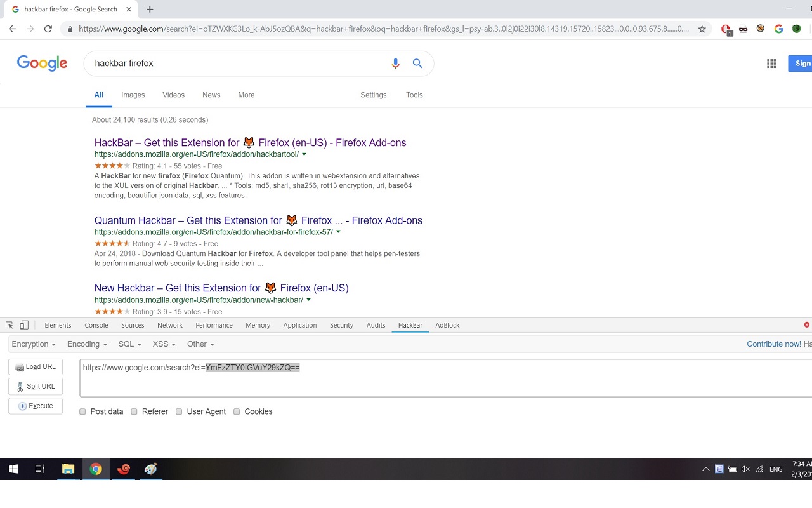Show hidden tray icons chevron

[x=705, y=469]
